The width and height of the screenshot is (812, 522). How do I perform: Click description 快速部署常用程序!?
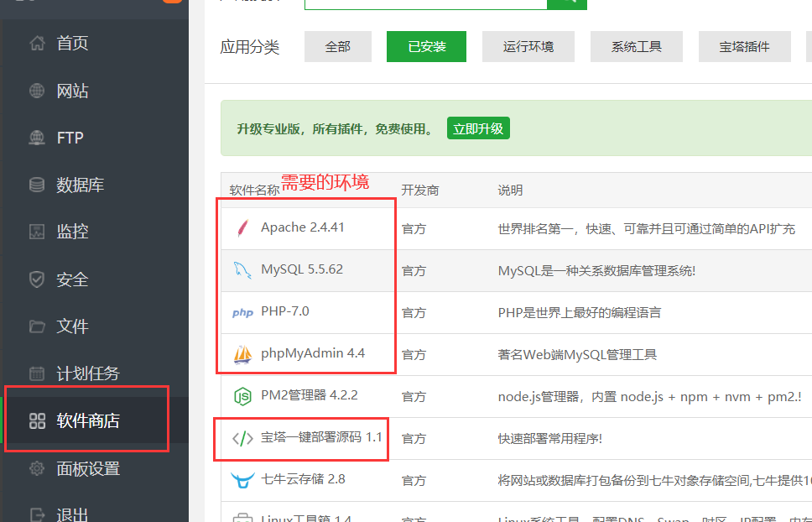[550, 439]
